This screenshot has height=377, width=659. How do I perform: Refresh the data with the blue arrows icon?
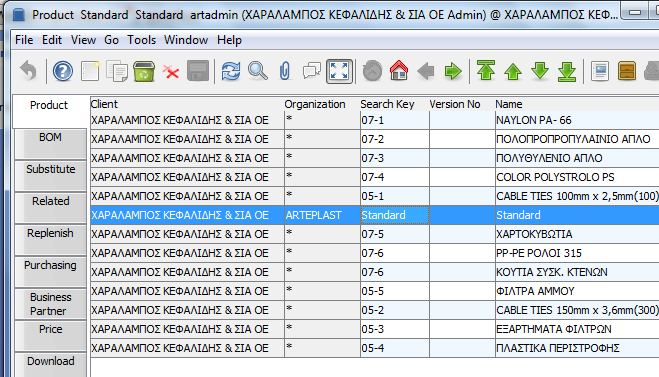click(x=231, y=71)
